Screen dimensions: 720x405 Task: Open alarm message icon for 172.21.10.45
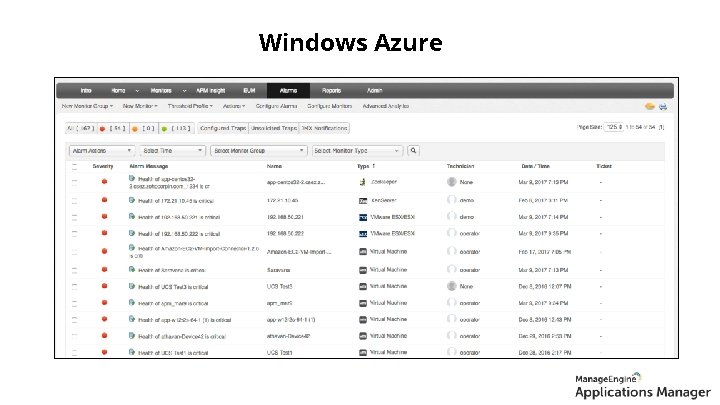point(132,200)
